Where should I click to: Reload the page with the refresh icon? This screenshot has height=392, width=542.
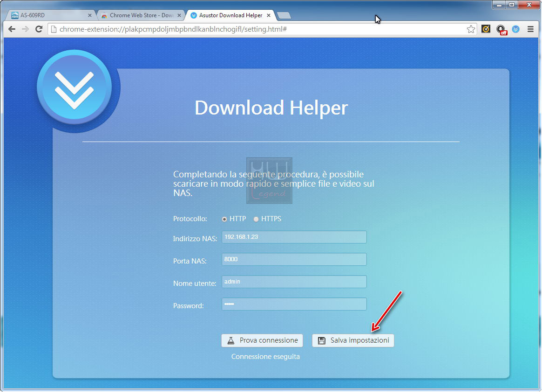[39, 29]
